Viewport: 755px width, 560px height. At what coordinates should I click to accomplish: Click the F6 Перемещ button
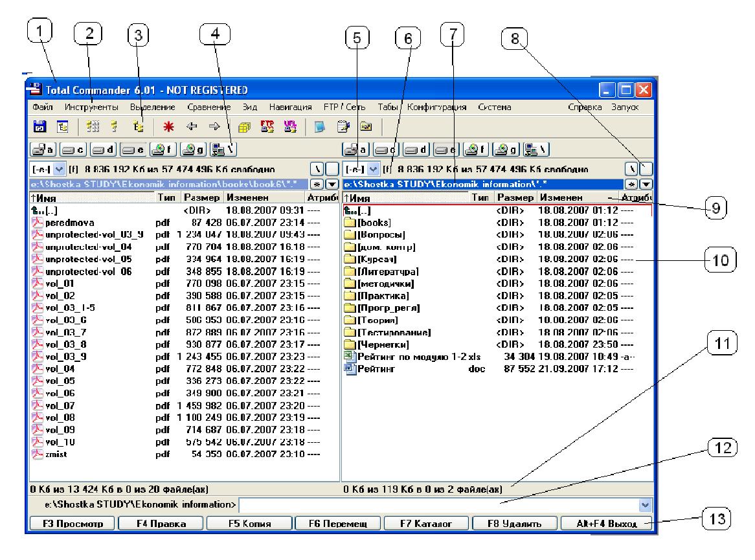click(x=337, y=523)
